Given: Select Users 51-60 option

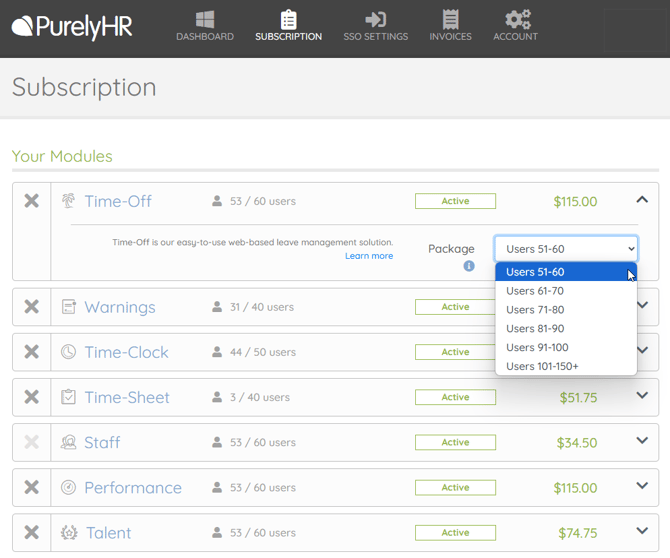Looking at the screenshot, I should (566, 272).
